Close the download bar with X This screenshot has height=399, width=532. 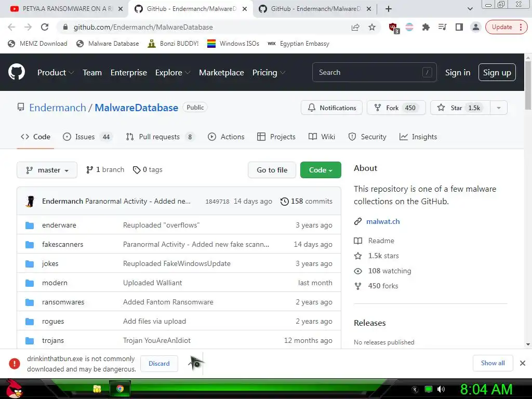(x=523, y=363)
